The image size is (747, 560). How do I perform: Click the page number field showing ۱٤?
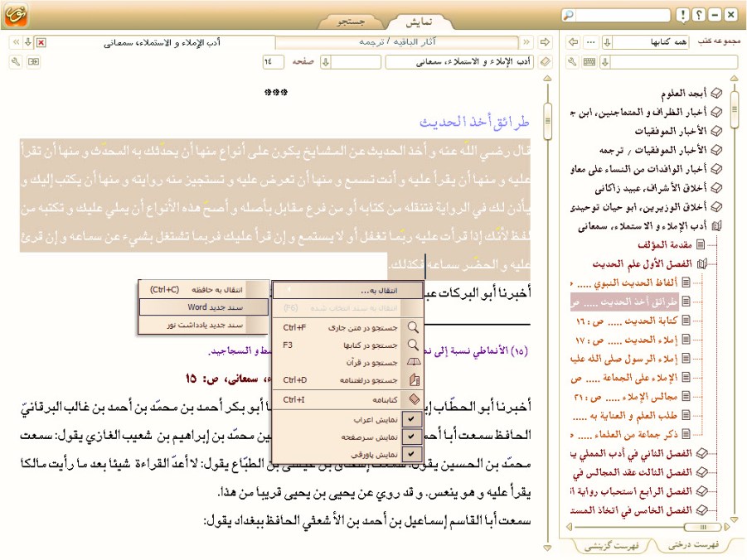[x=273, y=62]
